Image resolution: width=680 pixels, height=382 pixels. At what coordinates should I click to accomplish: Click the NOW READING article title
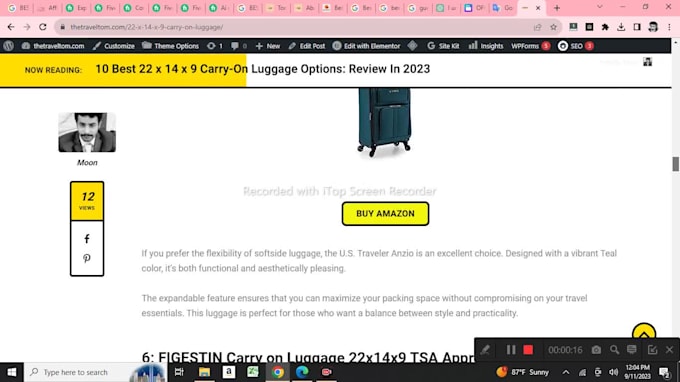pyautogui.click(x=263, y=69)
